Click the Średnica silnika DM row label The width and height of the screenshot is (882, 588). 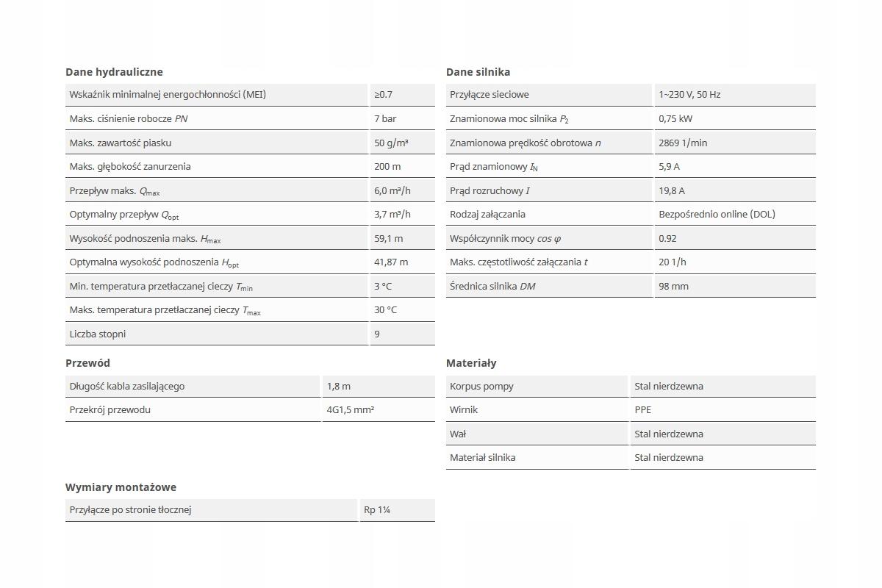point(492,287)
